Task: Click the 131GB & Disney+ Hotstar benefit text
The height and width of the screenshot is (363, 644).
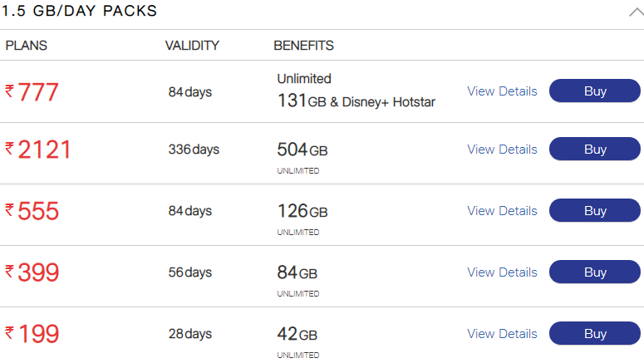Action: [x=356, y=101]
